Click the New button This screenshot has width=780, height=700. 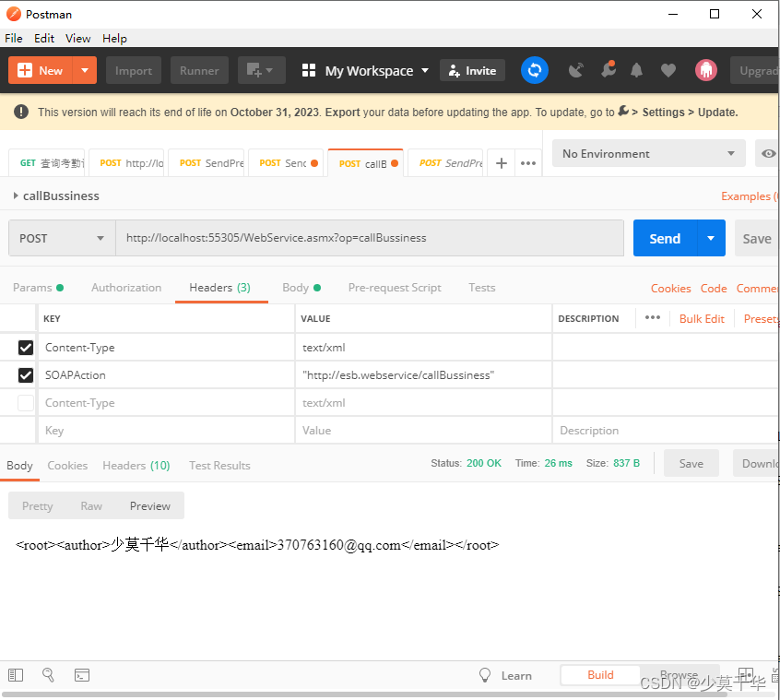[41, 70]
